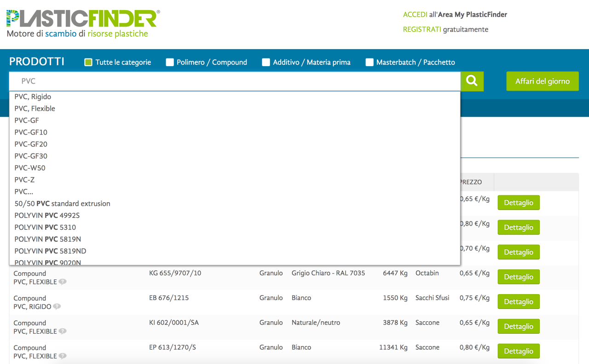Click the ACCEDI login link
Viewport: 589px width, 364px height.
click(x=415, y=15)
